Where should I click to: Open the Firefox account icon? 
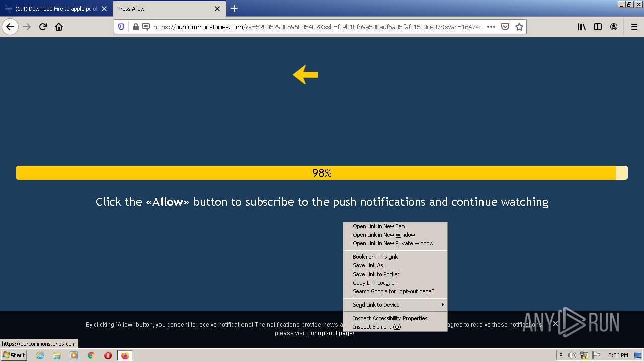[614, 27]
